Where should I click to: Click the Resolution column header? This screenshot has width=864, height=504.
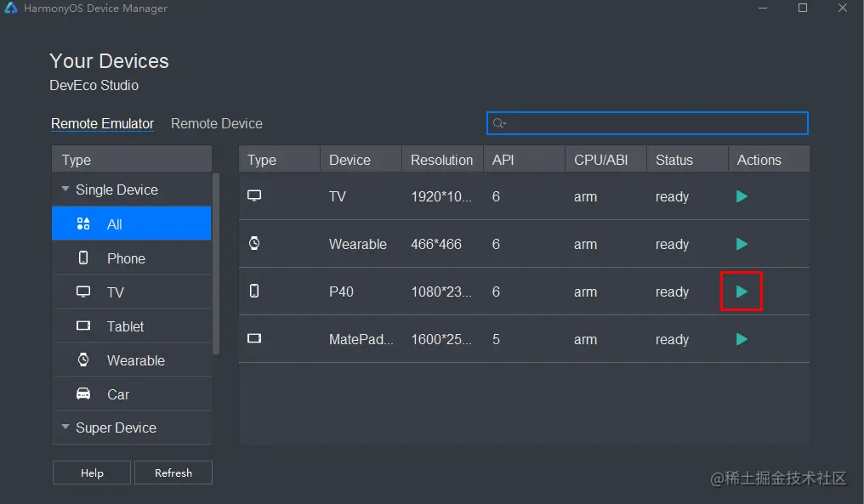(441, 160)
